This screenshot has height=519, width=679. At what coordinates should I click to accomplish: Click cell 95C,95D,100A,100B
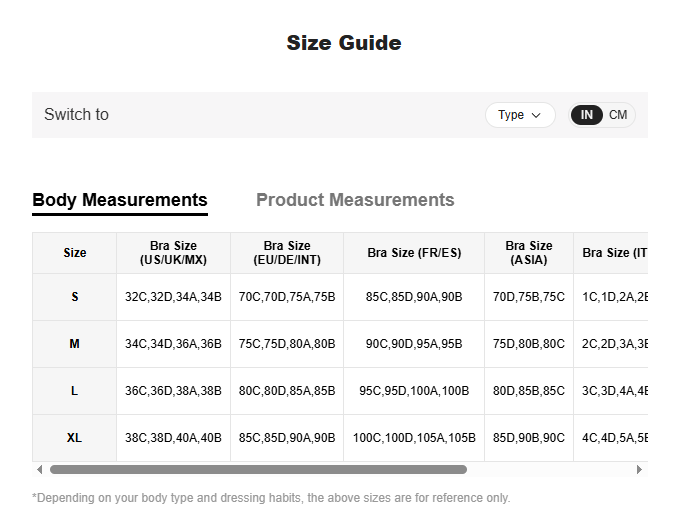click(x=414, y=391)
